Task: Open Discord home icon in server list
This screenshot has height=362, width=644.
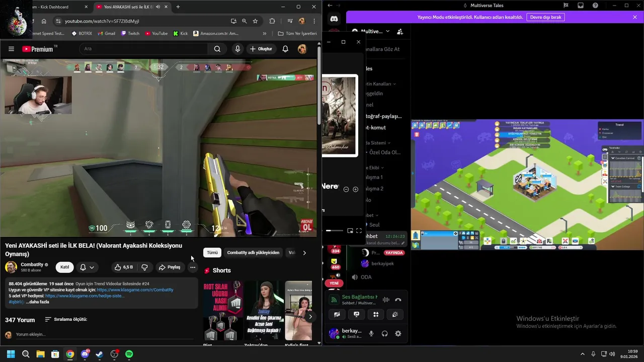Action: point(334,19)
